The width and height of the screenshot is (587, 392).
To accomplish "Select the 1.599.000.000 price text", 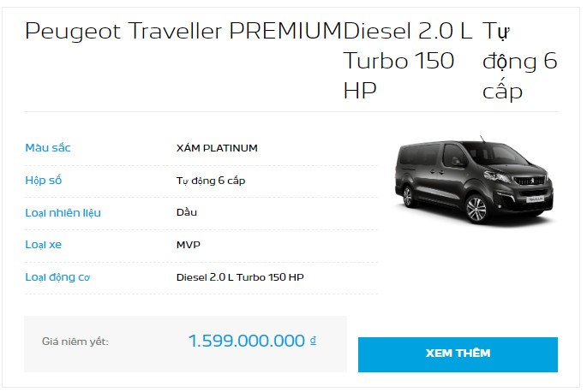I will coord(246,341).
